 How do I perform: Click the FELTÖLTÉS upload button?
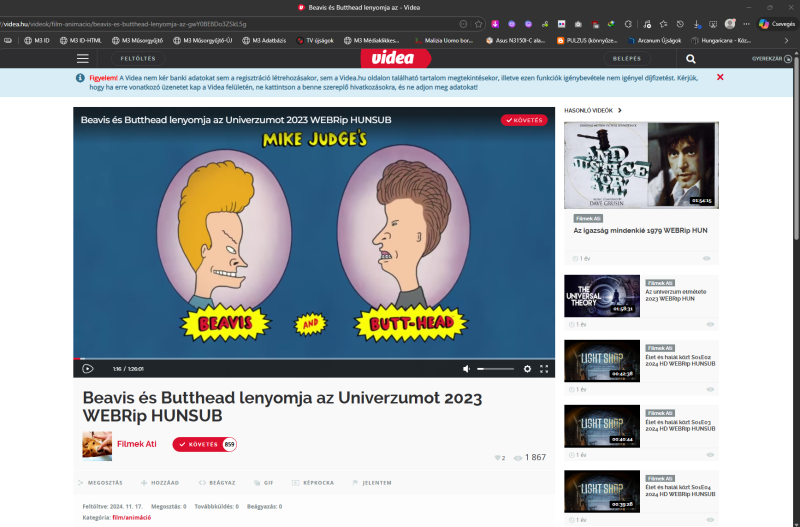pyautogui.click(x=138, y=59)
